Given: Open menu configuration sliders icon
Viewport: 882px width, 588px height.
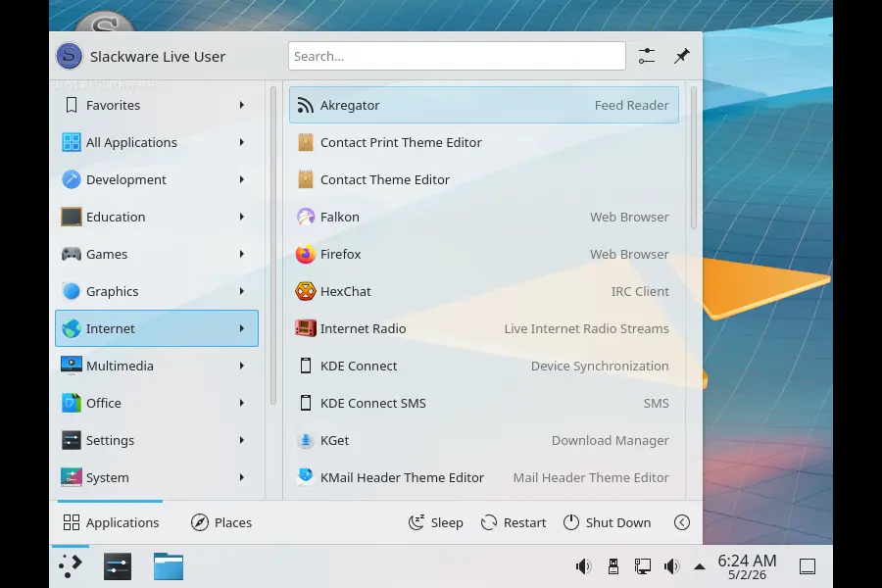Looking at the screenshot, I should coord(647,56).
